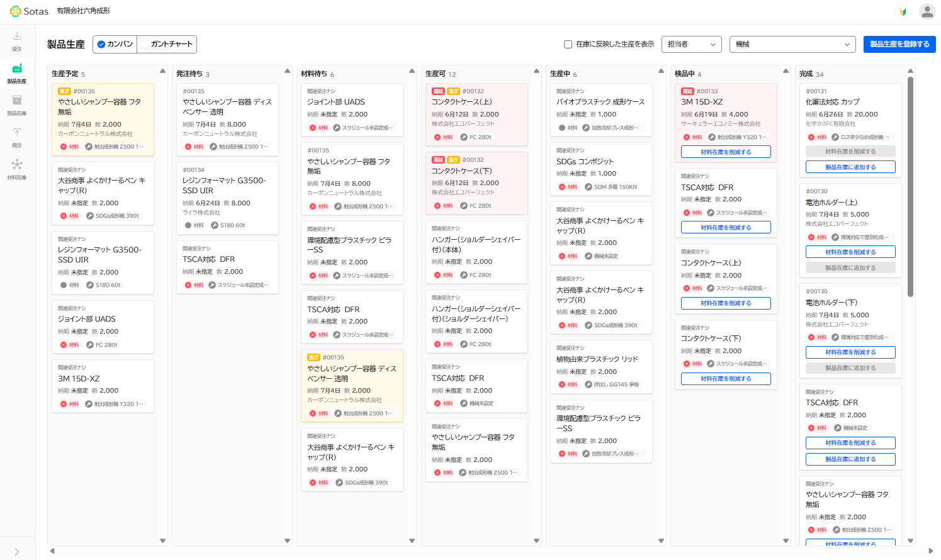The image size is (941, 560).
Task: Click 材料在庫を削減する on the 検品中 3M 15D-XZ card
Action: [726, 152]
